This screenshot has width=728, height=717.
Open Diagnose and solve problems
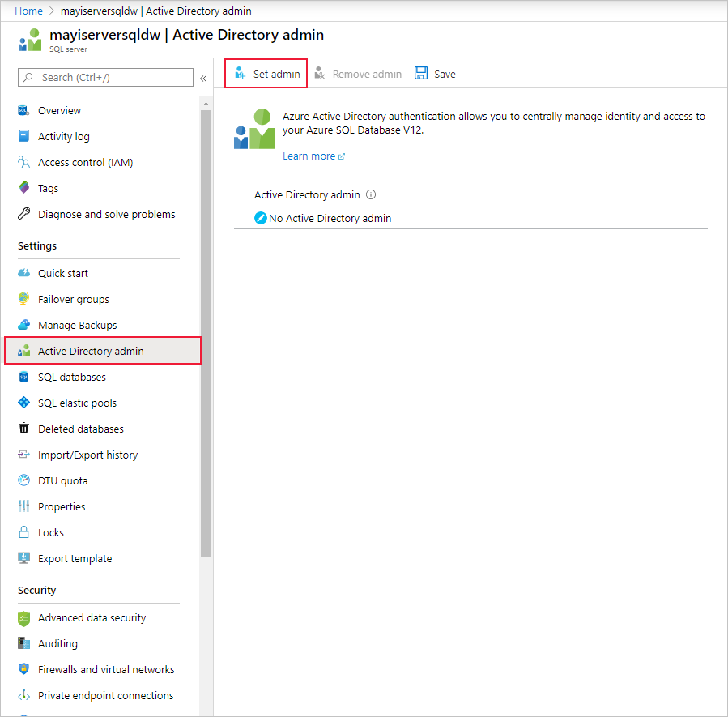(107, 214)
